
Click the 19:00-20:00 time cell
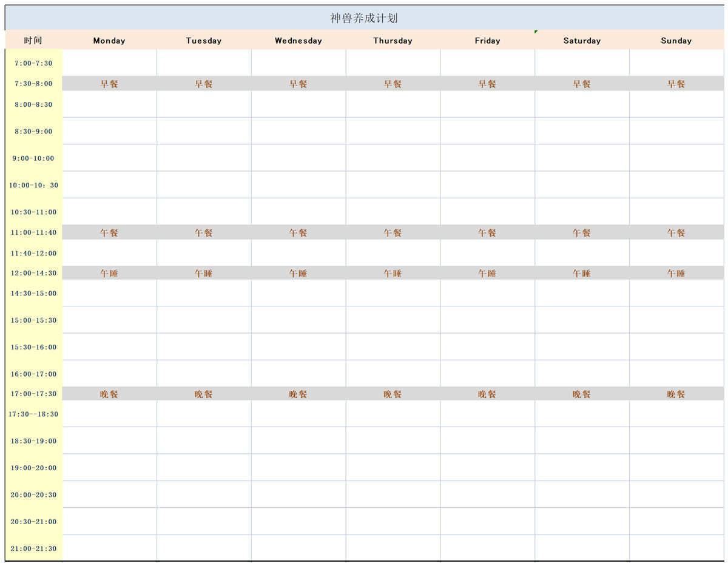click(33, 468)
